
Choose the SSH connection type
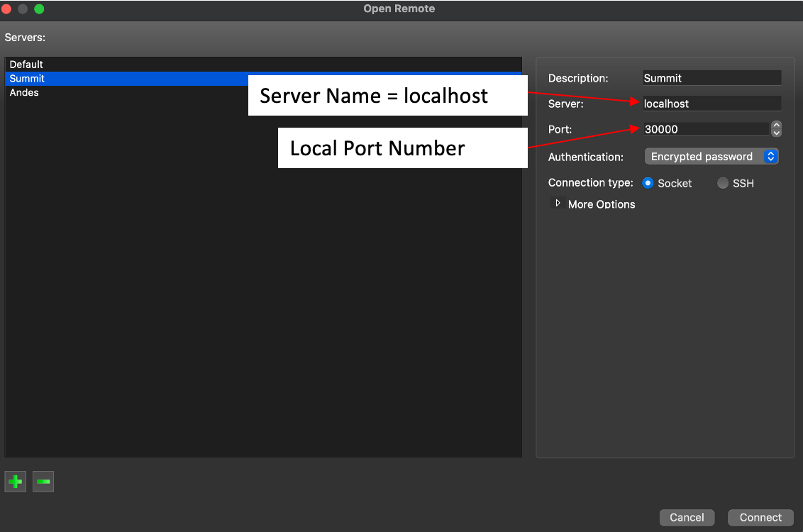[x=723, y=183]
